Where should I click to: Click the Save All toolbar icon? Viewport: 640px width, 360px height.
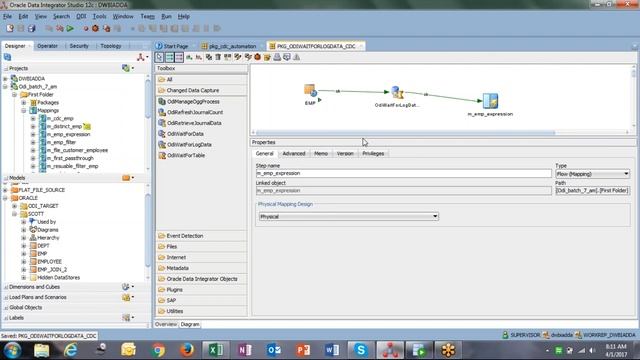tap(31, 28)
